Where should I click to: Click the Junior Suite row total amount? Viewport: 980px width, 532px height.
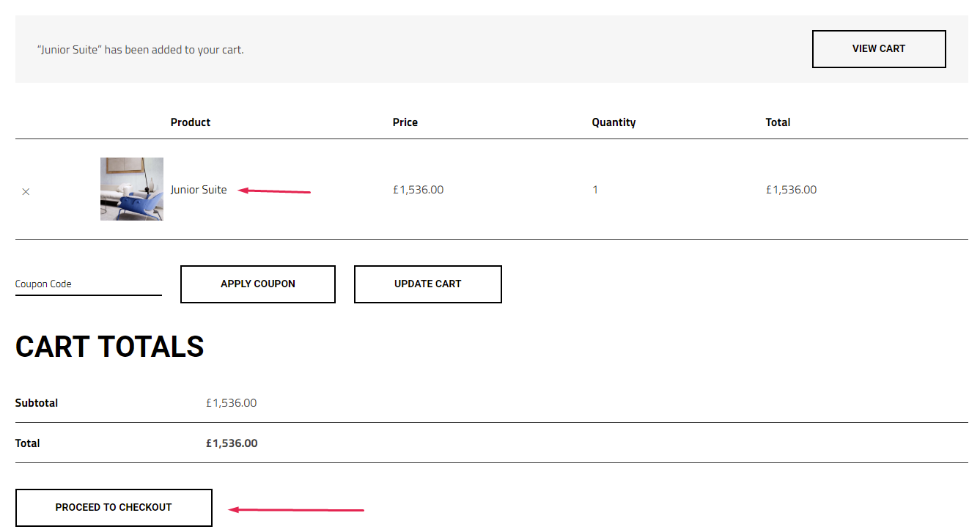[x=791, y=190]
